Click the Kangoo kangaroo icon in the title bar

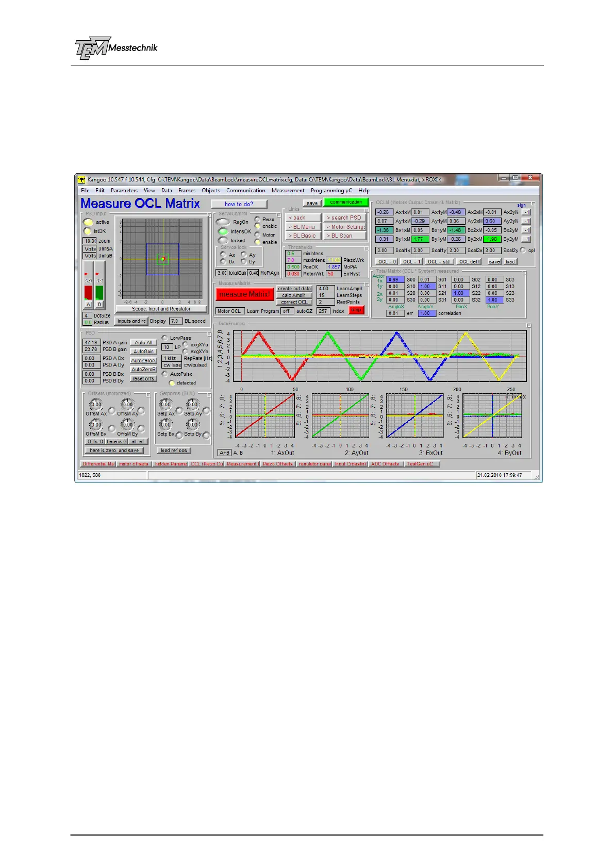81,180
